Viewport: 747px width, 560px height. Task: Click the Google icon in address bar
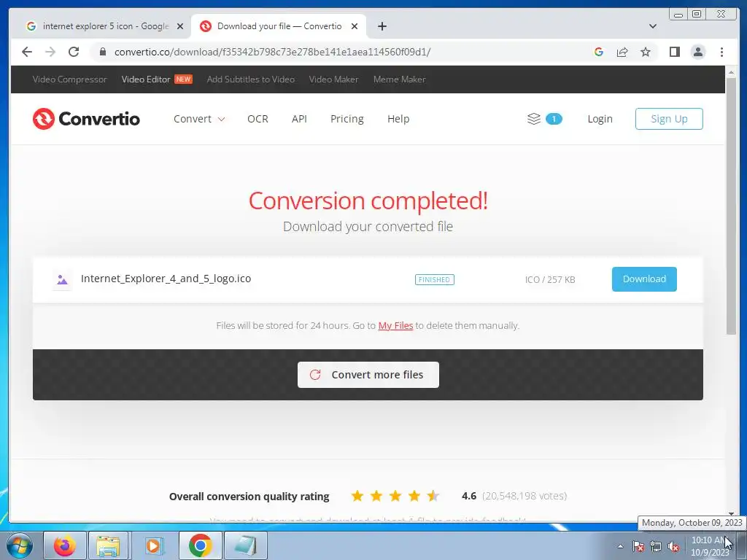(599, 52)
